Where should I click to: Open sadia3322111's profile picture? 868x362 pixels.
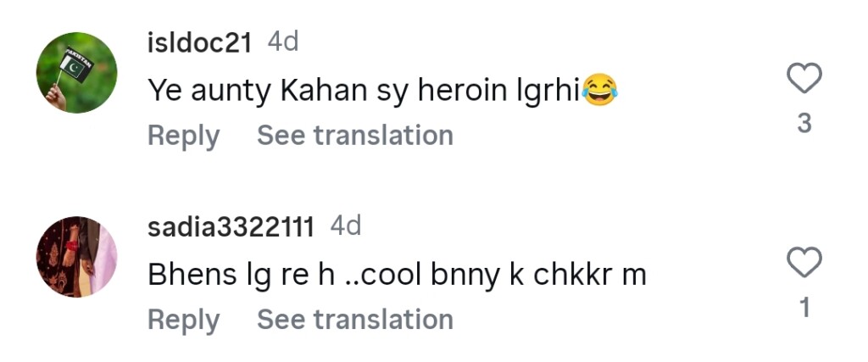click(x=76, y=257)
